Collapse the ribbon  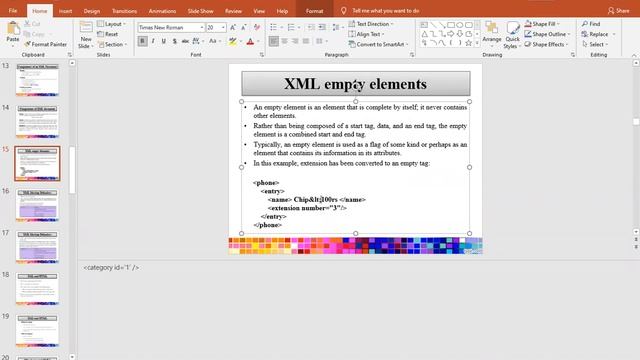[634, 55]
